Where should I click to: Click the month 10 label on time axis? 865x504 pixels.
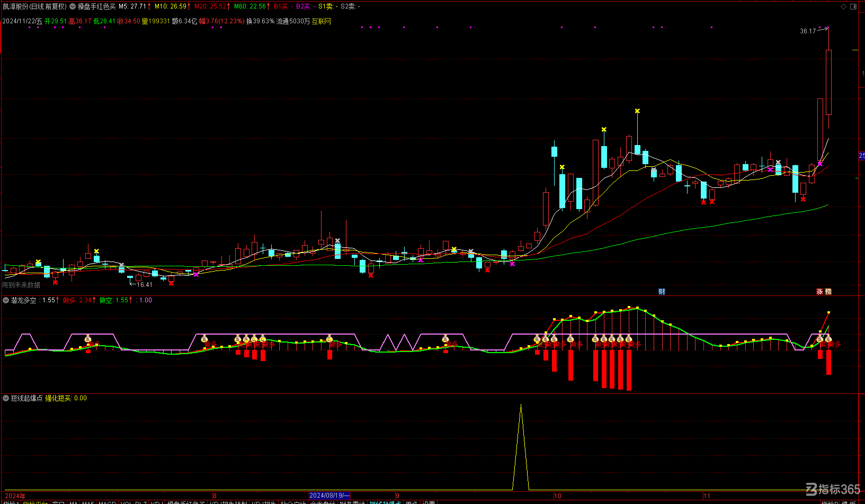[558, 496]
